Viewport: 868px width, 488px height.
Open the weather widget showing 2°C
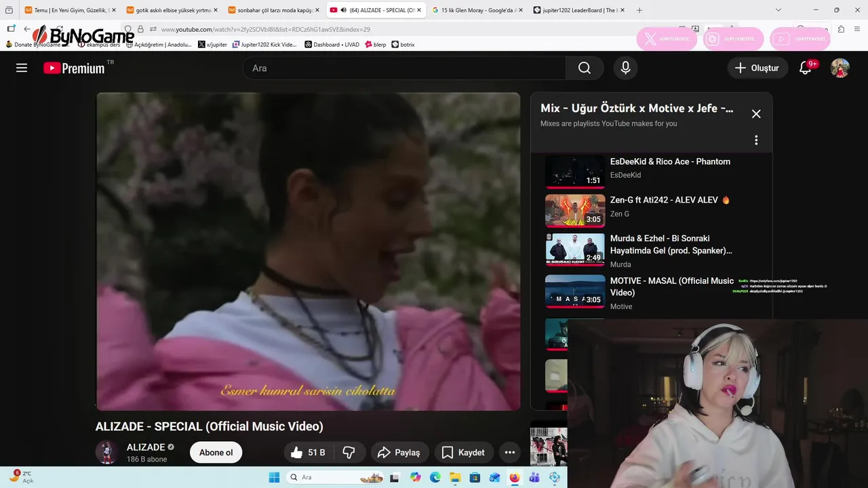click(22, 476)
